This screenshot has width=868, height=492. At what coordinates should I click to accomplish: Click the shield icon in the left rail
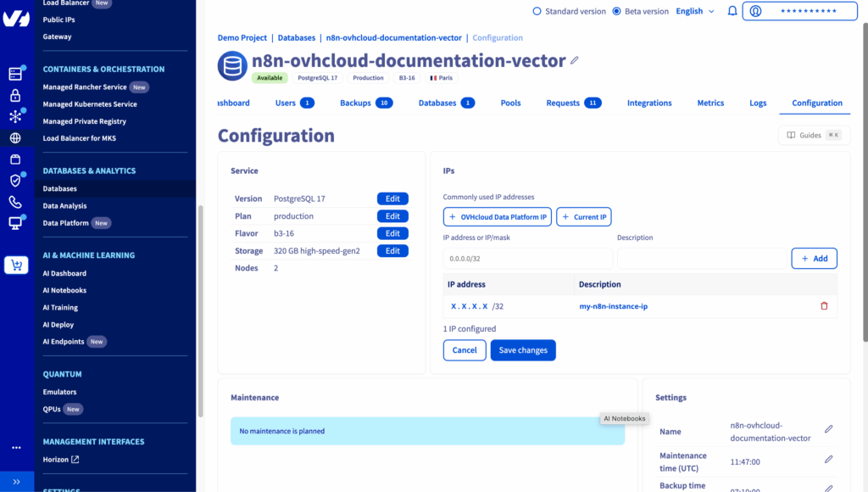pyautogui.click(x=15, y=180)
